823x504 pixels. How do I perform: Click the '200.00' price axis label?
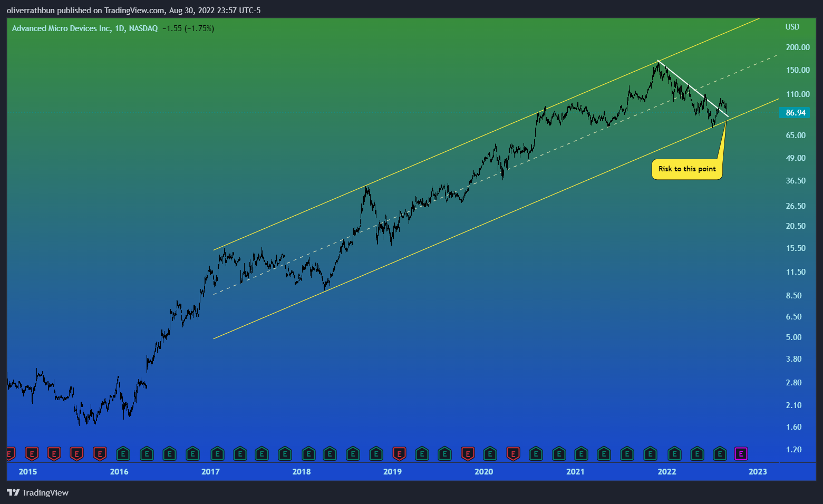click(x=798, y=47)
